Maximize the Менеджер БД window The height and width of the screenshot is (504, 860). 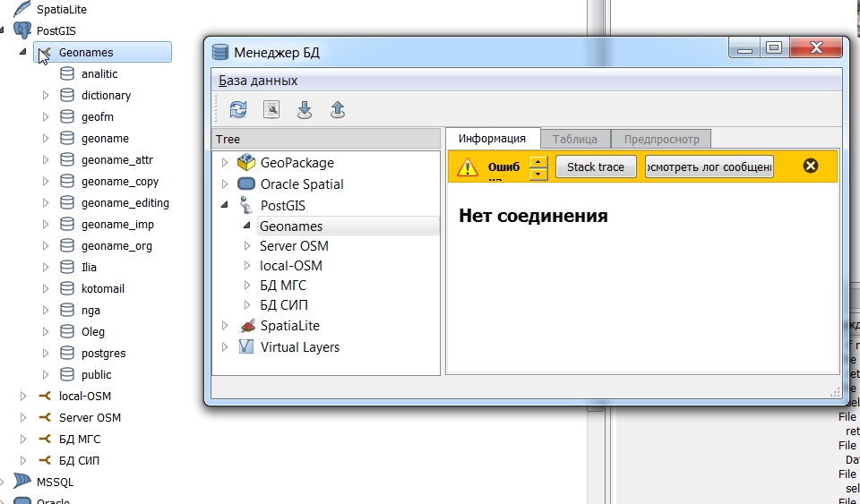tap(774, 47)
